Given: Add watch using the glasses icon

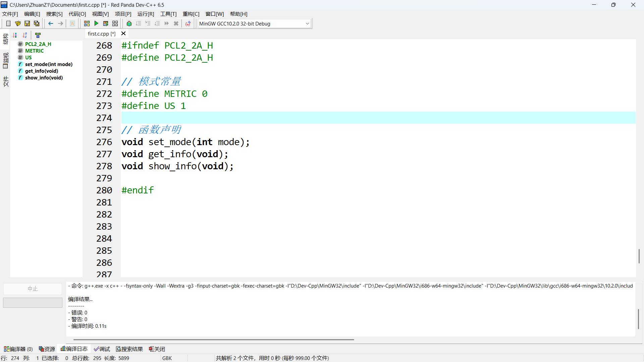Looking at the screenshot, I should coord(188,23).
